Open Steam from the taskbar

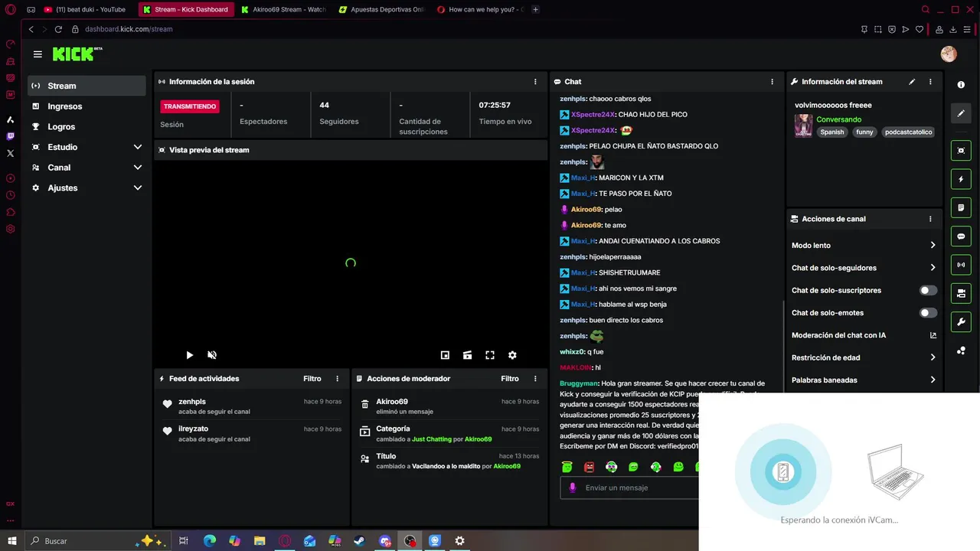click(x=359, y=541)
